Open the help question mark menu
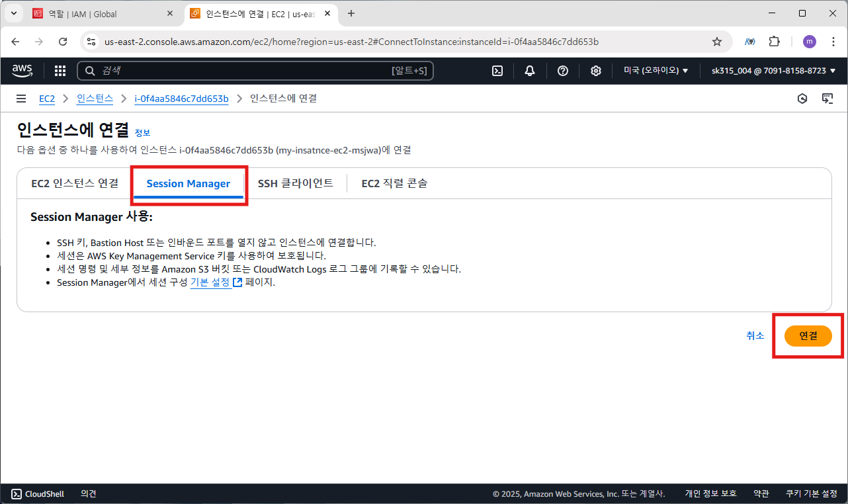The height and width of the screenshot is (504, 848). tap(563, 71)
